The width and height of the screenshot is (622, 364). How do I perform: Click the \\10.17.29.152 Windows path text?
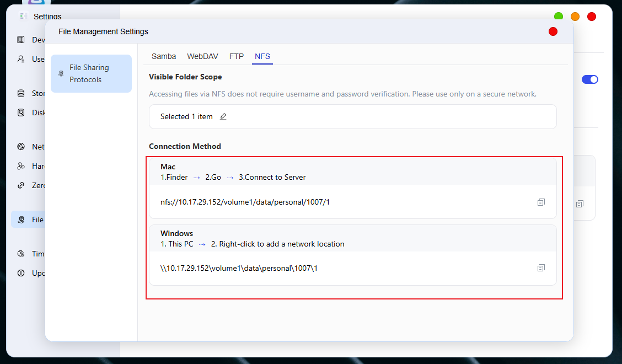[x=239, y=269]
